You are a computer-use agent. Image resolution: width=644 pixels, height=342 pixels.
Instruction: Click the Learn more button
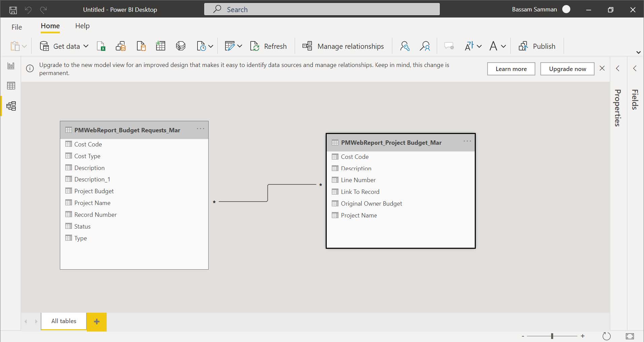(511, 69)
